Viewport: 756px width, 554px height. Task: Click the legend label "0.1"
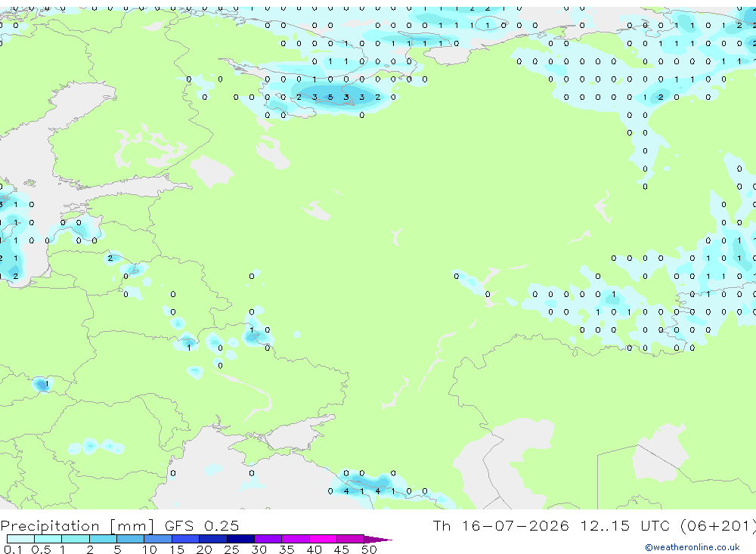coord(13,549)
